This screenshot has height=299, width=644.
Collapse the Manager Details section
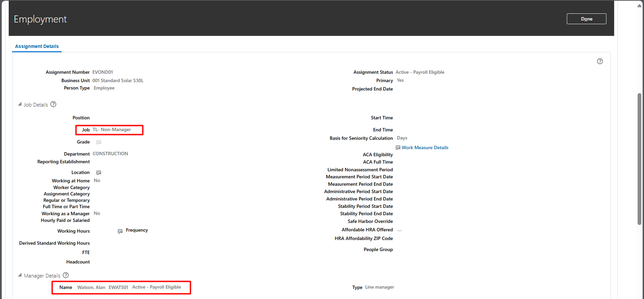pyautogui.click(x=20, y=275)
